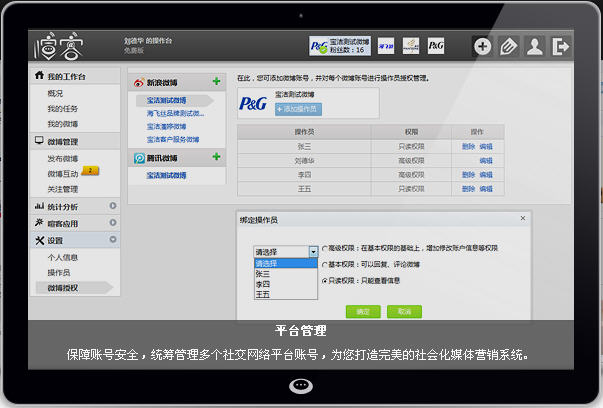Select the 高级权限 radio button

[325, 248]
